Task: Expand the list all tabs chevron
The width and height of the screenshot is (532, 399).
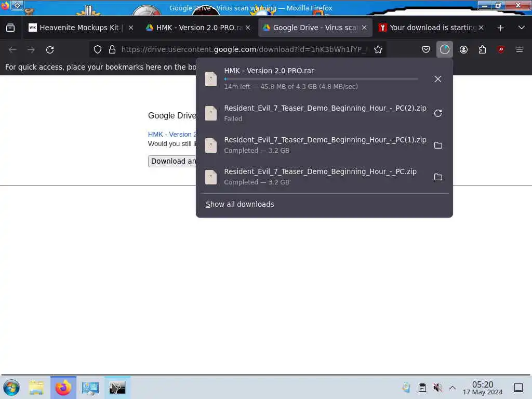Action: pyautogui.click(x=522, y=28)
